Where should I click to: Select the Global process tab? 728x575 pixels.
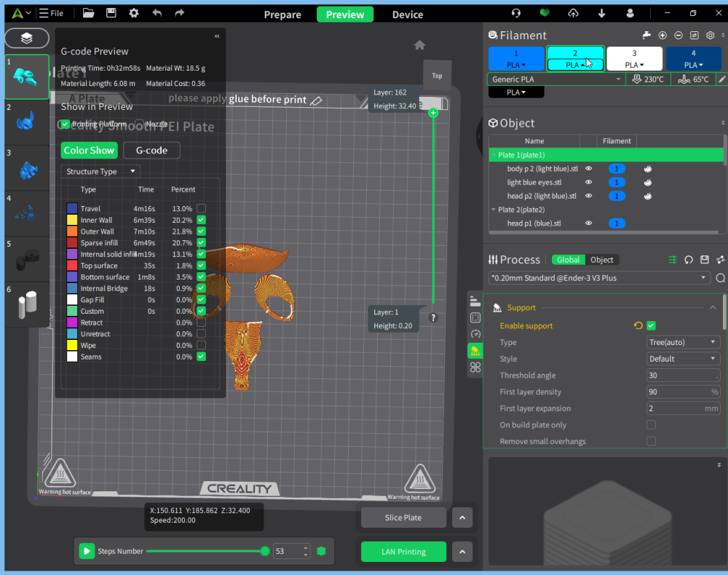[569, 260]
